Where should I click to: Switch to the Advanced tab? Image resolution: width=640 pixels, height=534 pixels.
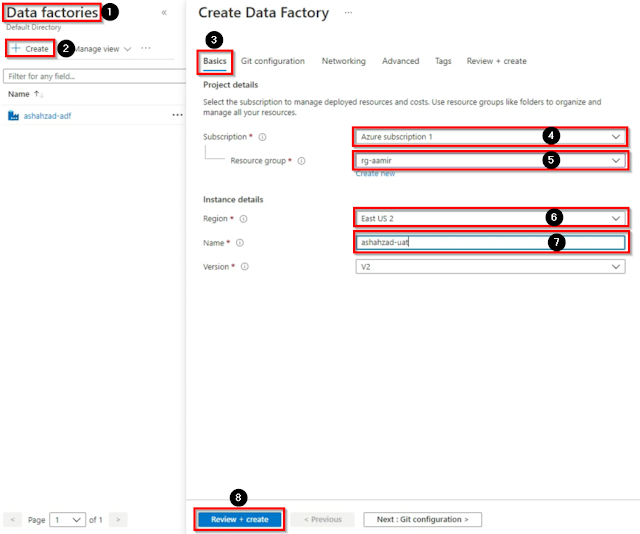[400, 61]
